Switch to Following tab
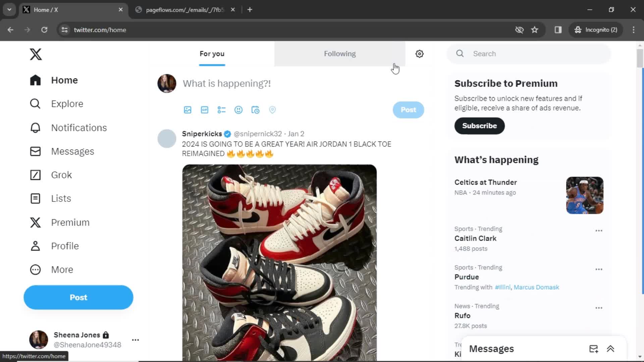 click(340, 54)
